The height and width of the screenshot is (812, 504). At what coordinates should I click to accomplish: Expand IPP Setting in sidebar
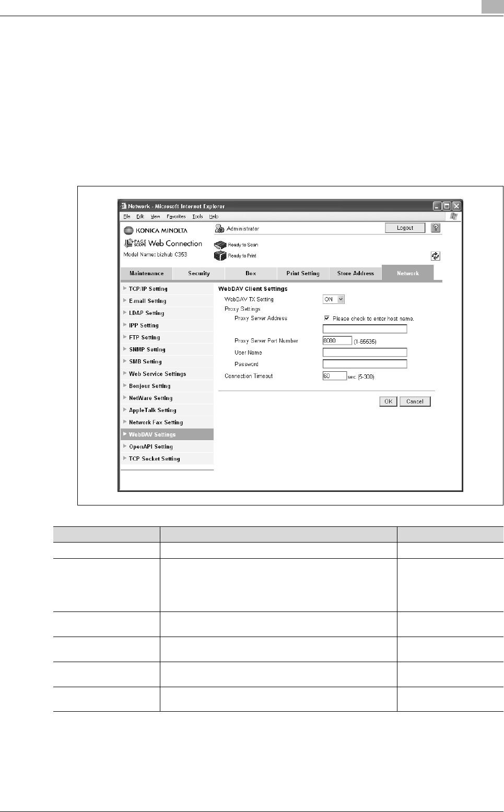pos(167,325)
